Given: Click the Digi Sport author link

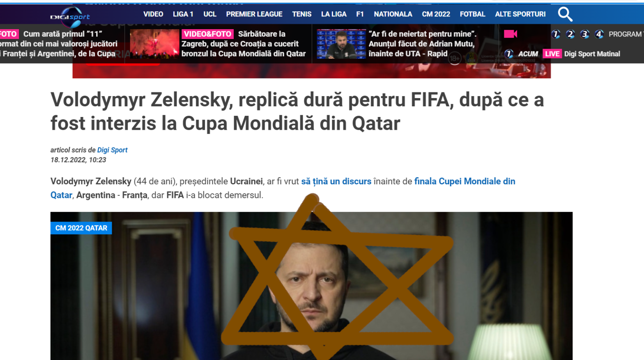Looking at the screenshot, I should 112,150.
